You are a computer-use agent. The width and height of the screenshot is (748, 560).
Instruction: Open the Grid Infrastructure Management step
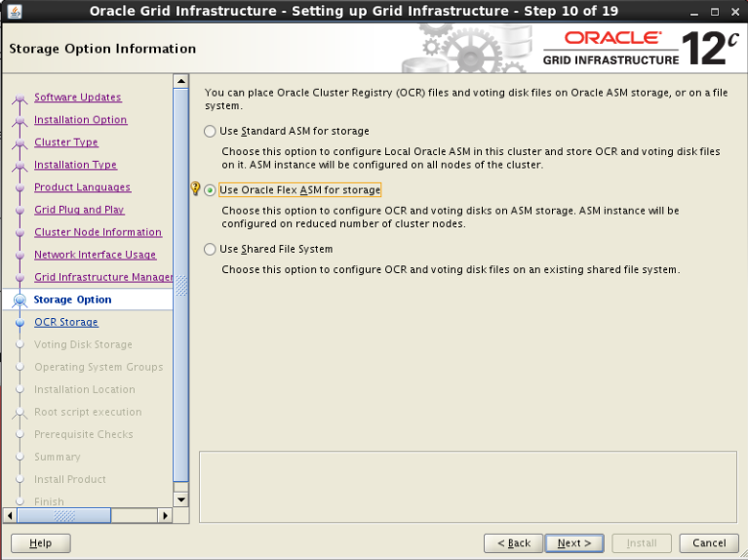click(x=103, y=277)
